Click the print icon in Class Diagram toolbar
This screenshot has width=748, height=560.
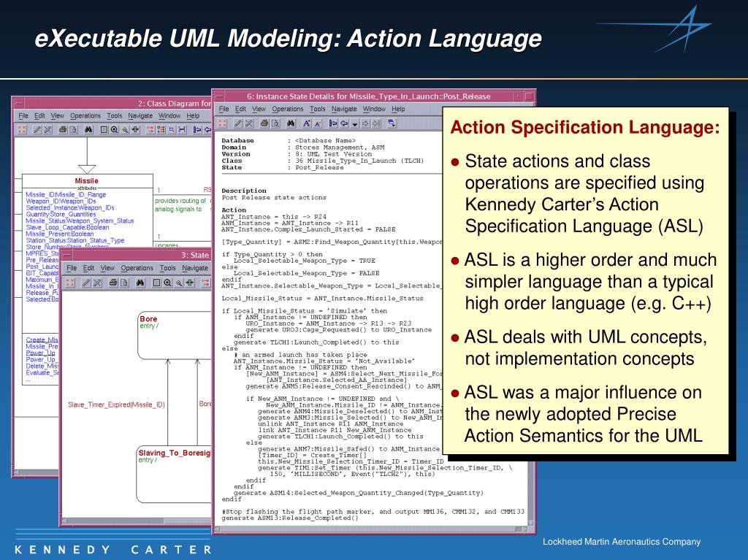63,129
